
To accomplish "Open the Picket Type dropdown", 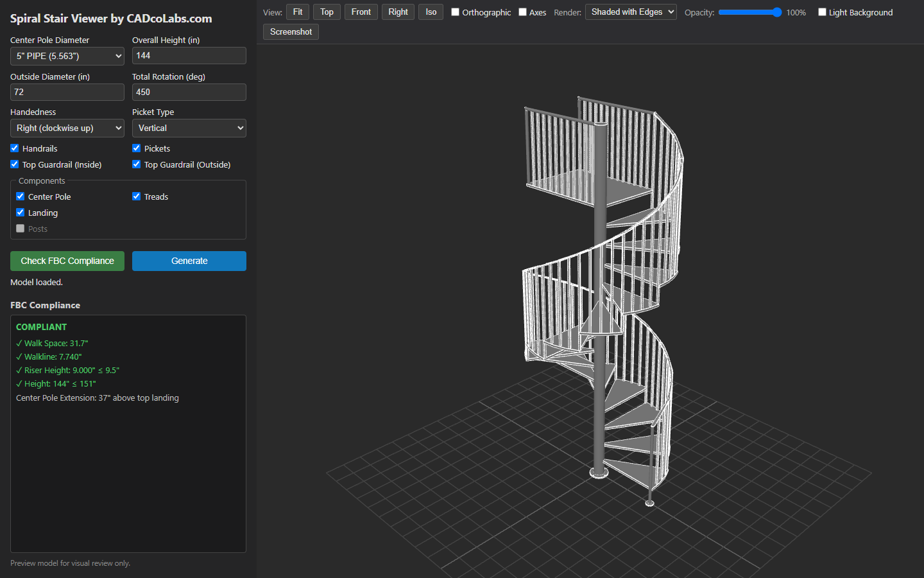I will coord(189,128).
